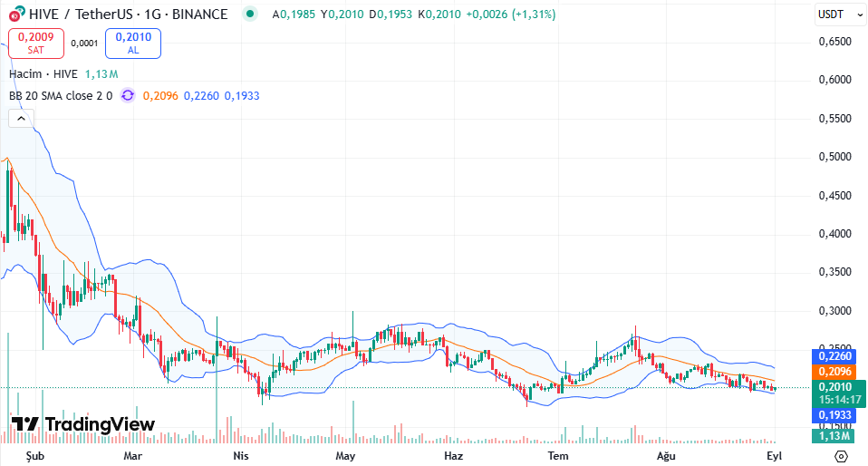Image resolution: width=868 pixels, height=466 pixels.
Task: Collapse the indicator legend with chevron
Action: [21, 119]
